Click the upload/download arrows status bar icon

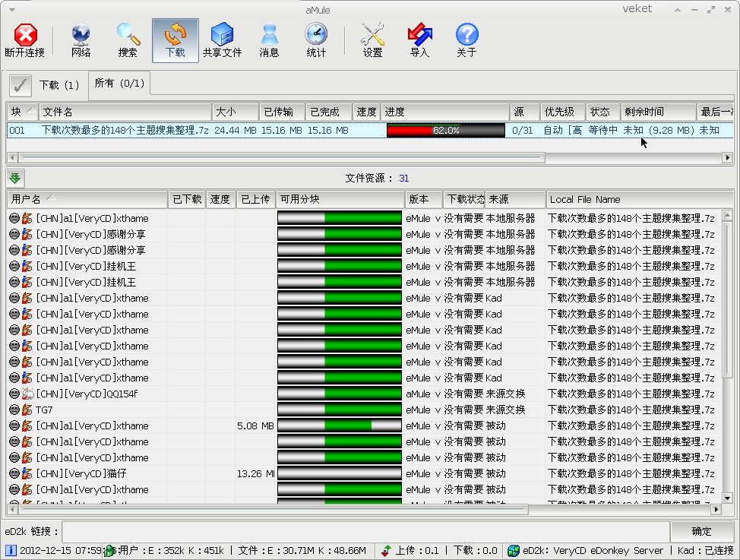click(x=386, y=551)
